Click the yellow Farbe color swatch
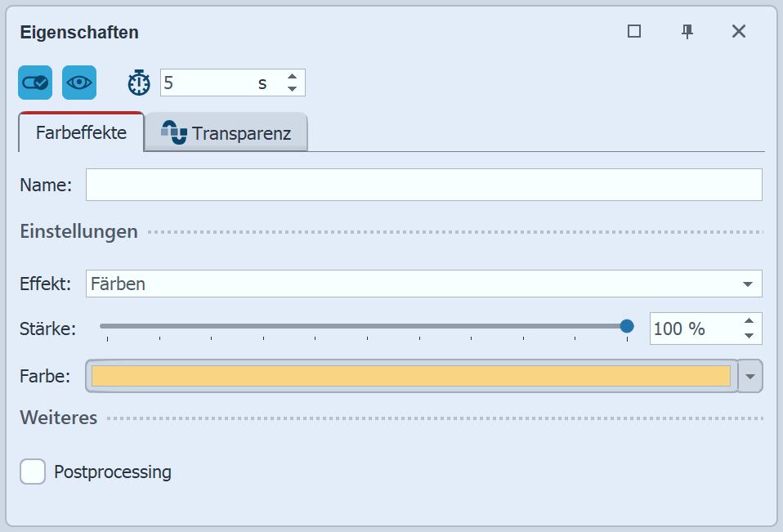 [410, 376]
